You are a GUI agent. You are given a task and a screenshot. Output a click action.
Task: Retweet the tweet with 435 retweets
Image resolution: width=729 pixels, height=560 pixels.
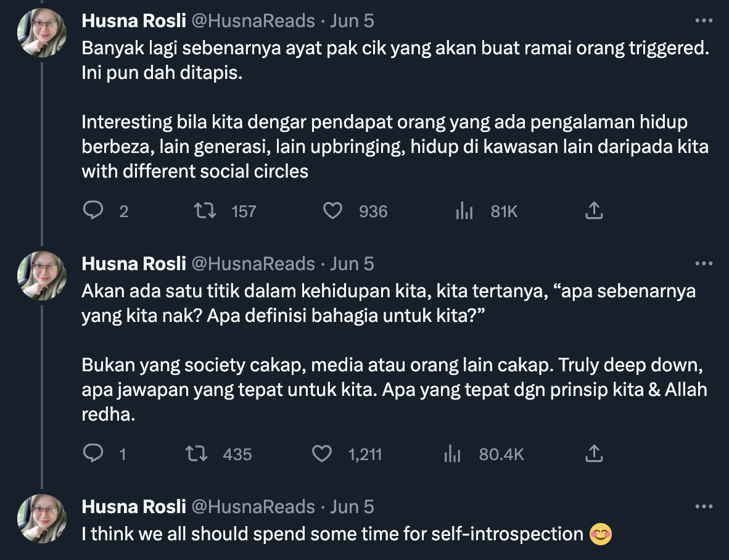pyautogui.click(x=196, y=455)
